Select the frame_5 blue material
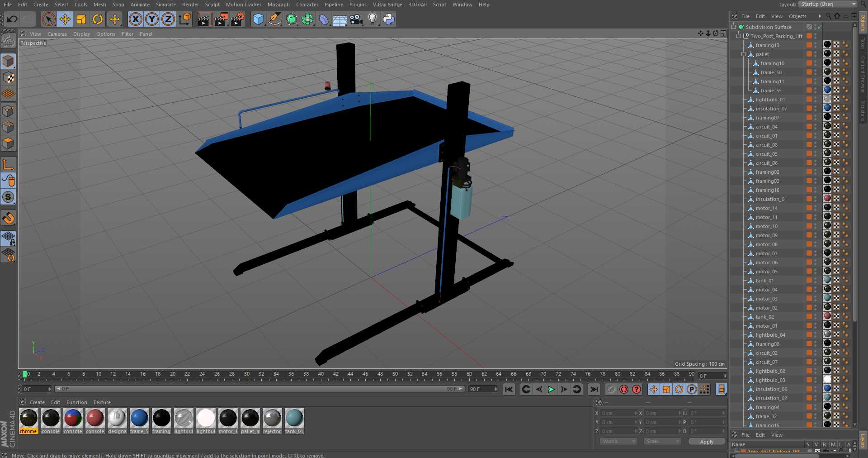Viewport: 868px width, 458px height. pos(139,418)
